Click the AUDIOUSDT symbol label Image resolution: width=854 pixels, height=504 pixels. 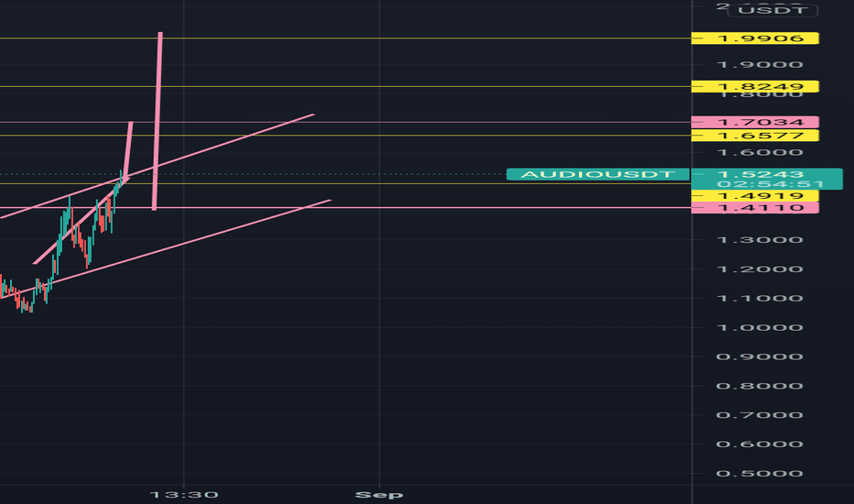click(x=598, y=174)
